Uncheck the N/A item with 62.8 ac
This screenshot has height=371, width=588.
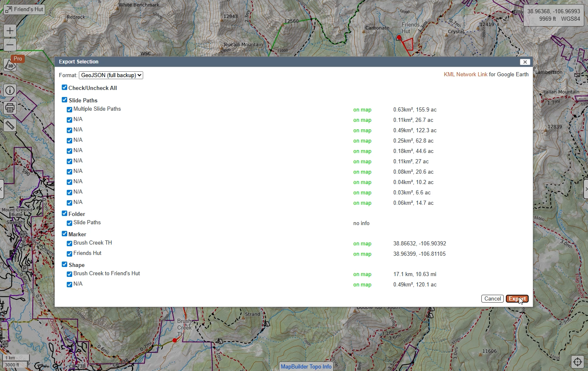coord(69,141)
